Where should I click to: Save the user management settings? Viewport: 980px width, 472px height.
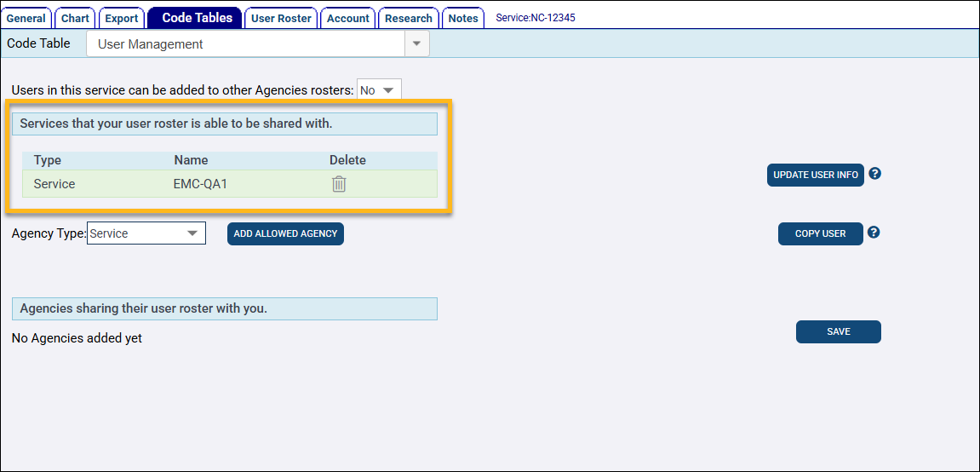click(838, 332)
